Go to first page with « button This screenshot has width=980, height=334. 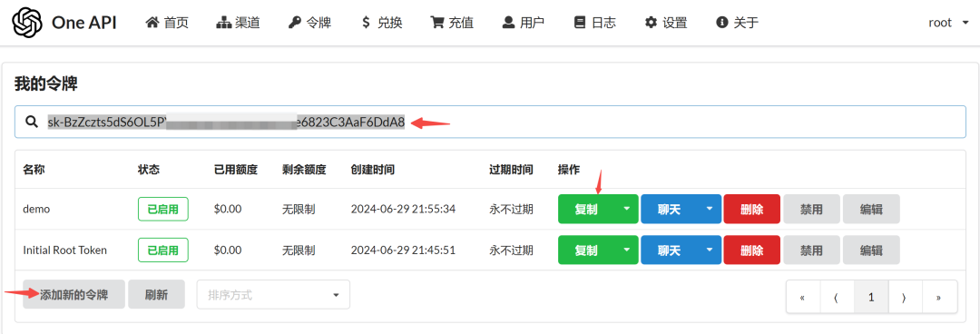coord(802,297)
